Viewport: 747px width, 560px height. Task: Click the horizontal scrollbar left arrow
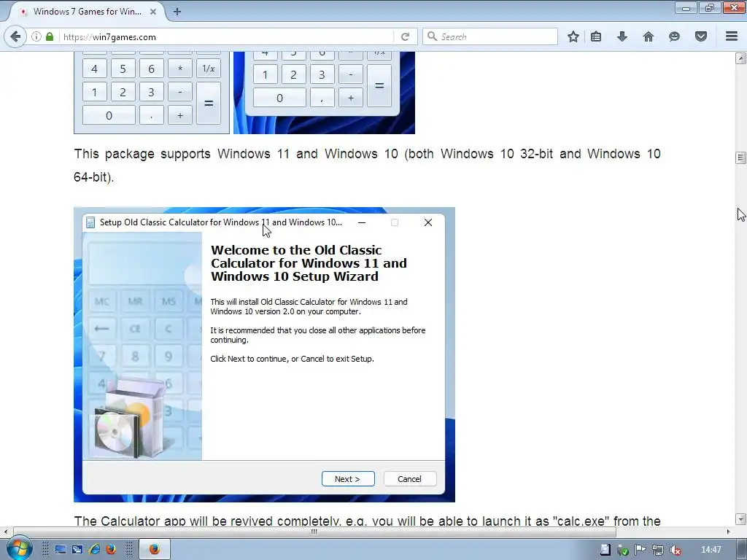coord(6,532)
